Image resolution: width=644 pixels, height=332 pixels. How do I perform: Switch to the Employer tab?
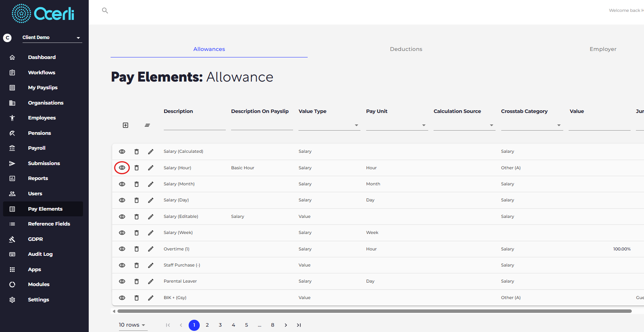[603, 49]
